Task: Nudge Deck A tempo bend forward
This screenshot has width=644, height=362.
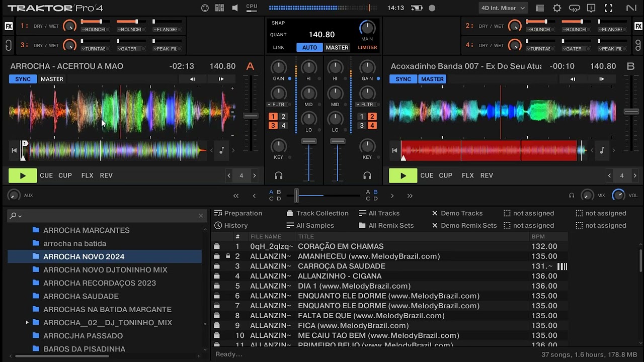Action: (x=221, y=79)
